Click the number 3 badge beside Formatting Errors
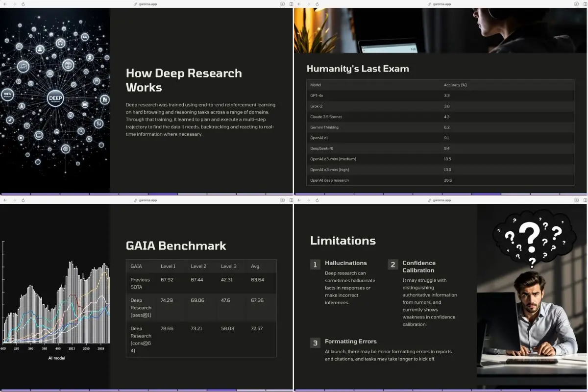Image resolution: width=588 pixels, height=392 pixels. coord(315,343)
